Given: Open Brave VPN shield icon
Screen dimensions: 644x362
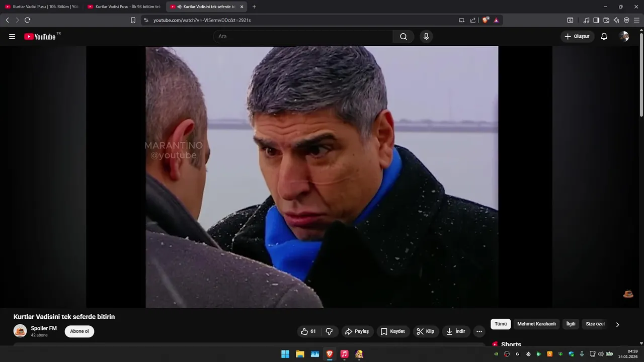Looking at the screenshot, I should (x=626, y=20).
